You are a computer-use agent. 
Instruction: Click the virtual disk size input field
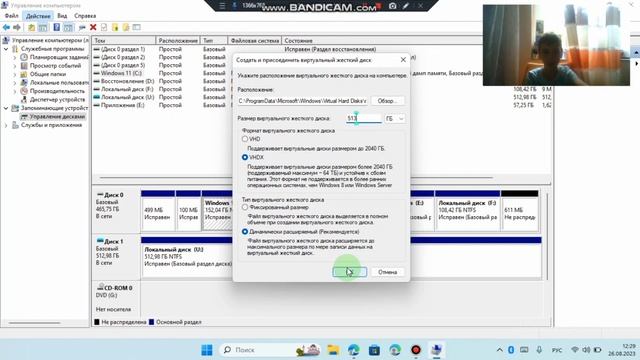[x=364, y=118]
